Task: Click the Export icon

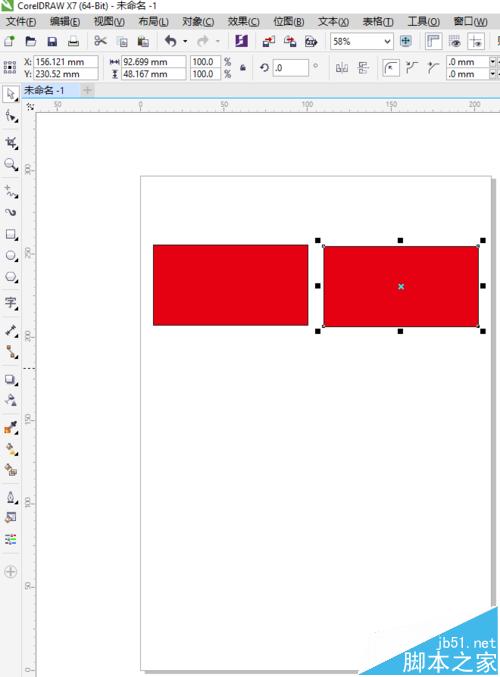Action: tap(290, 41)
